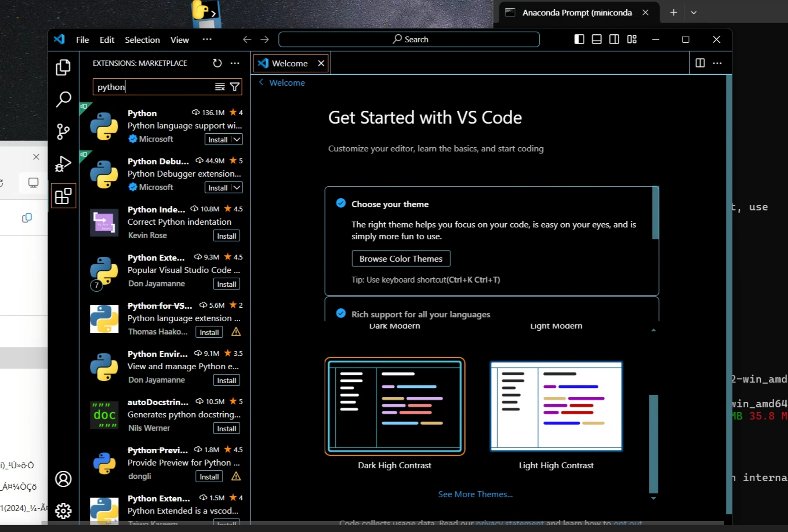Open the Source Control view
The image size is (788, 532).
click(x=63, y=131)
